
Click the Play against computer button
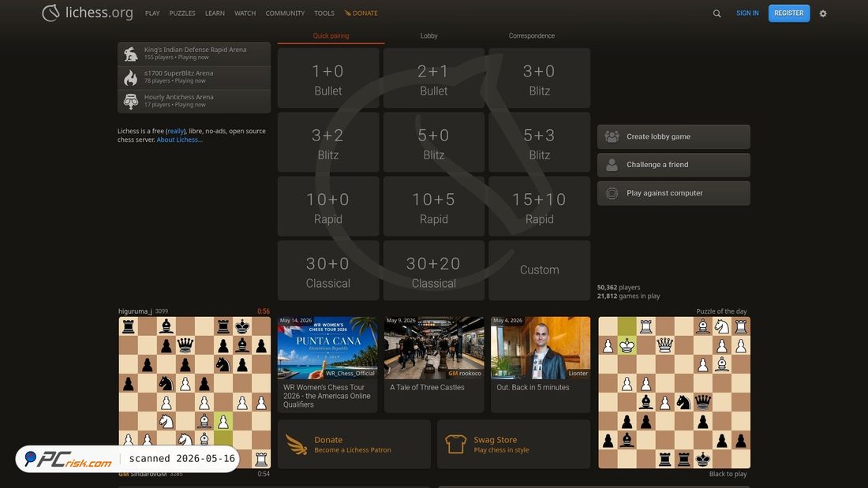[674, 193]
